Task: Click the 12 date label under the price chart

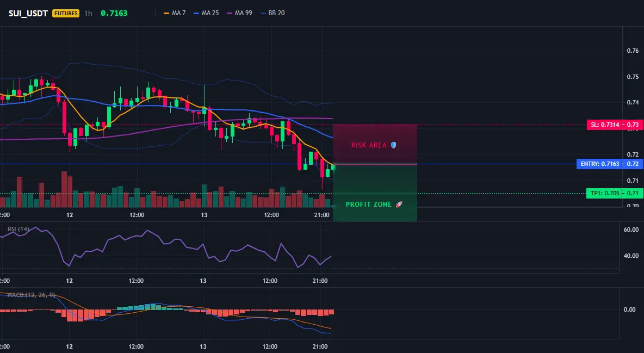Action: point(70,215)
